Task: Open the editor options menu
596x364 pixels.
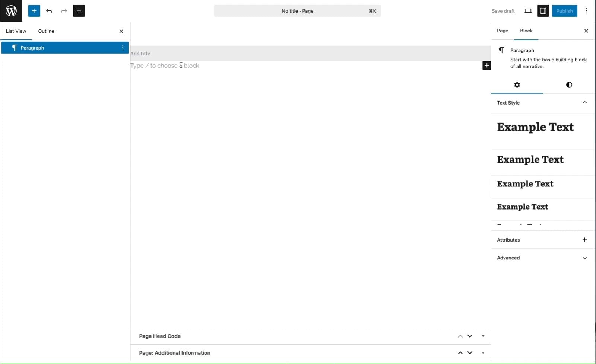Action: [586, 11]
